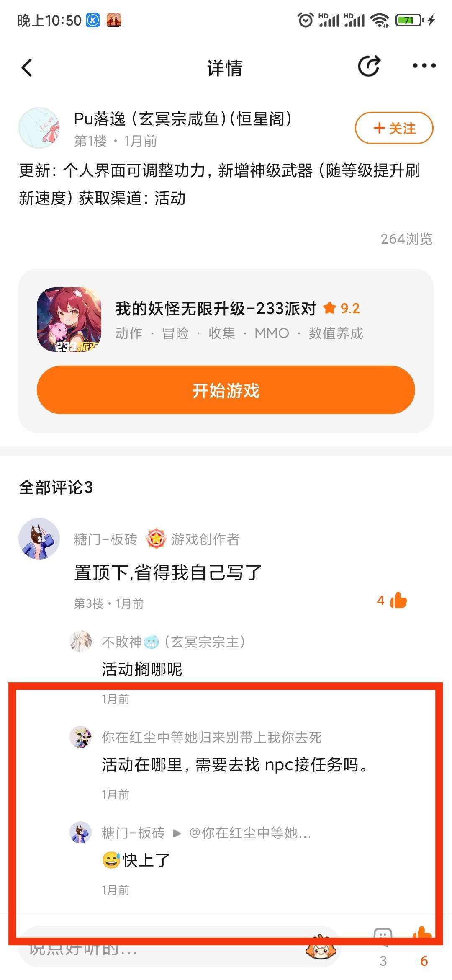Focus the 说点好听的 comment input box
Viewport: 452px width, 980px height.
180,947
